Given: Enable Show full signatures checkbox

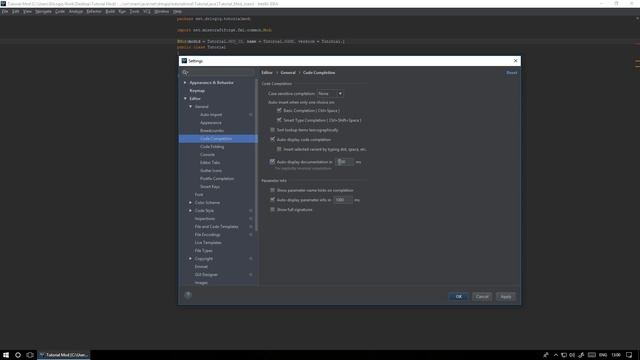Looking at the screenshot, I should point(273,210).
